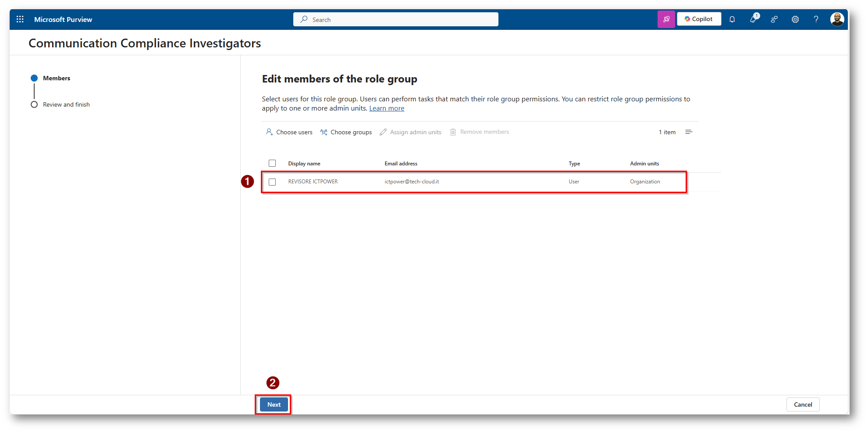The width and height of the screenshot is (868, 433).
Task: Go to the Members step
Action: [x=57, y=78]
